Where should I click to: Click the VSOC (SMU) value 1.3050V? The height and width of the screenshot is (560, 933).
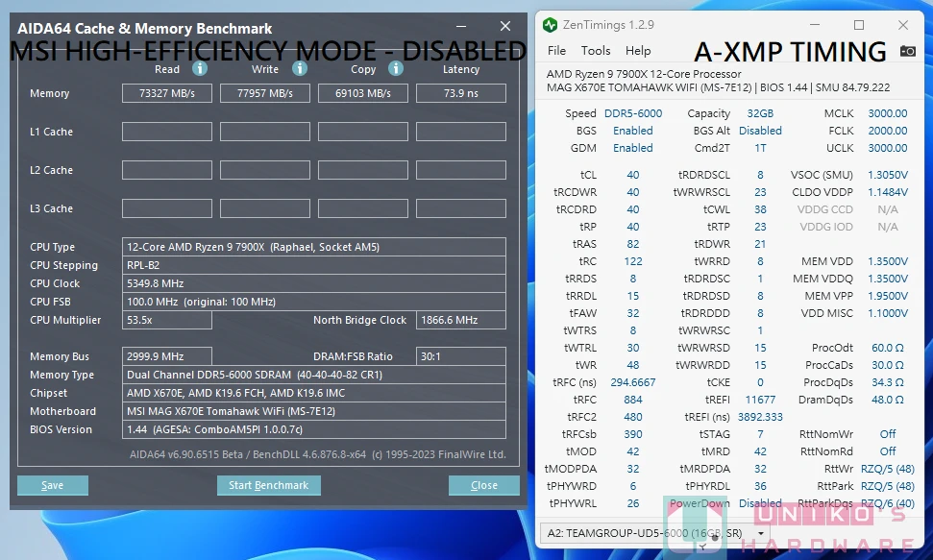coord(888,175)
